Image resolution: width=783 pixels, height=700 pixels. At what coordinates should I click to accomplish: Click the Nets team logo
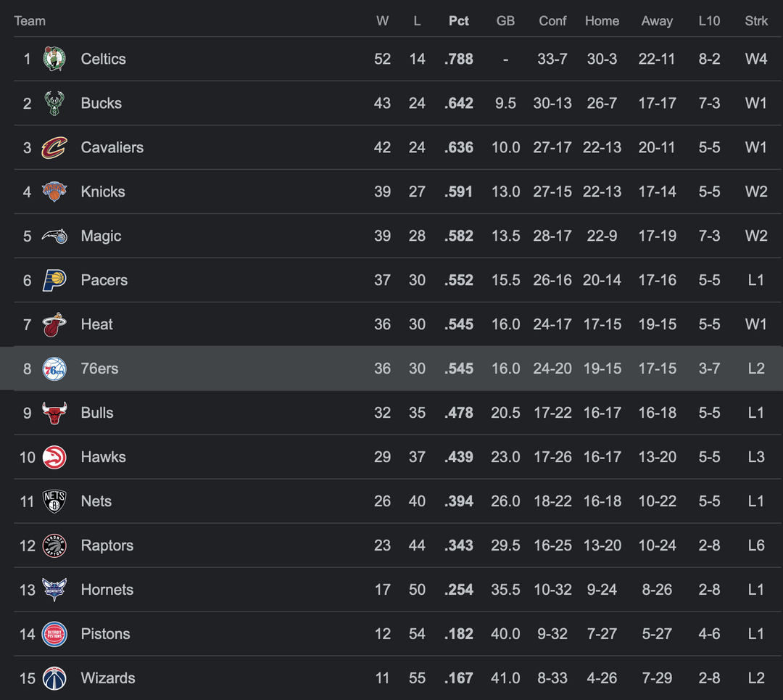(54, 501)
